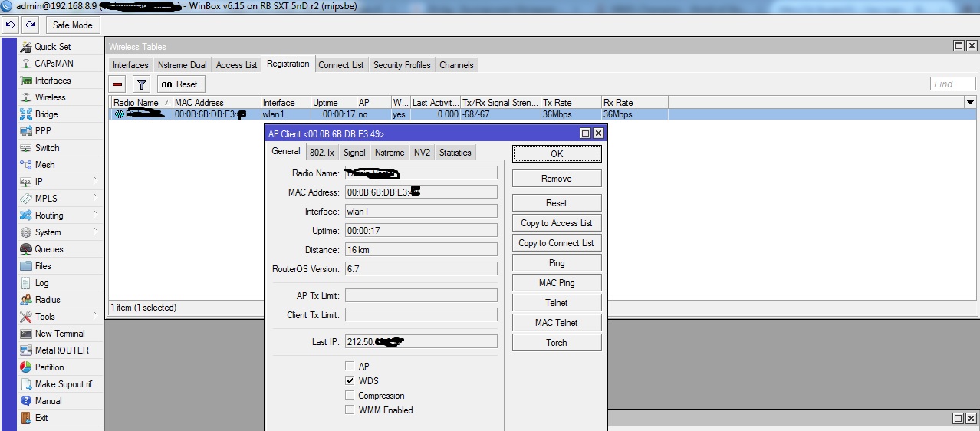
Task: Click Reset counters toolbar button
Action: pyautogui.click(x=180, y=84)
